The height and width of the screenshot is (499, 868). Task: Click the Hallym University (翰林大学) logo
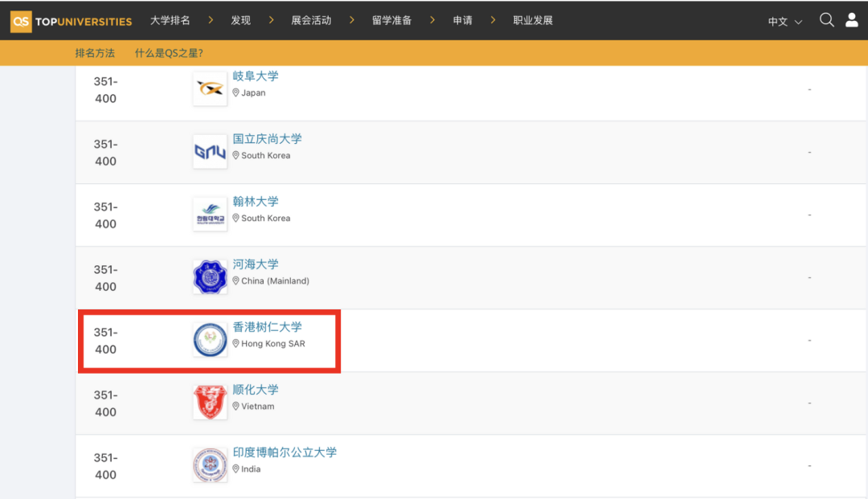point(210,214)
